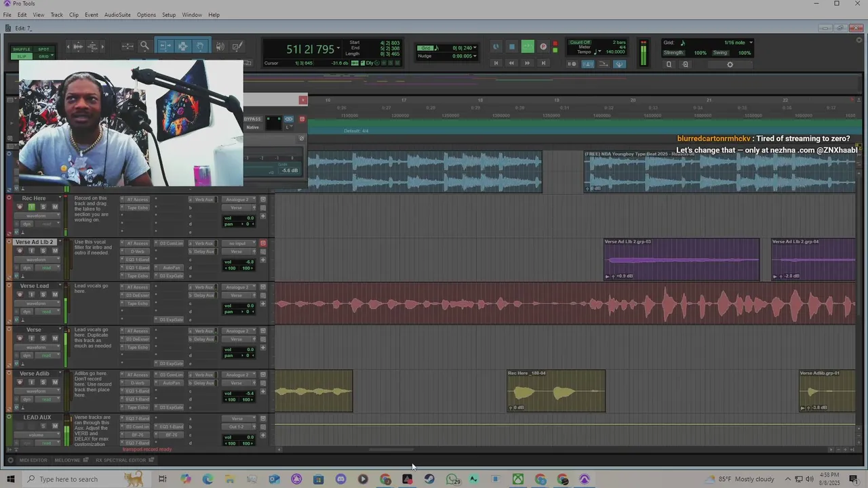
Task: Open AutoPan insert on Verse Ad Lib 2
Action: [171, 268]
